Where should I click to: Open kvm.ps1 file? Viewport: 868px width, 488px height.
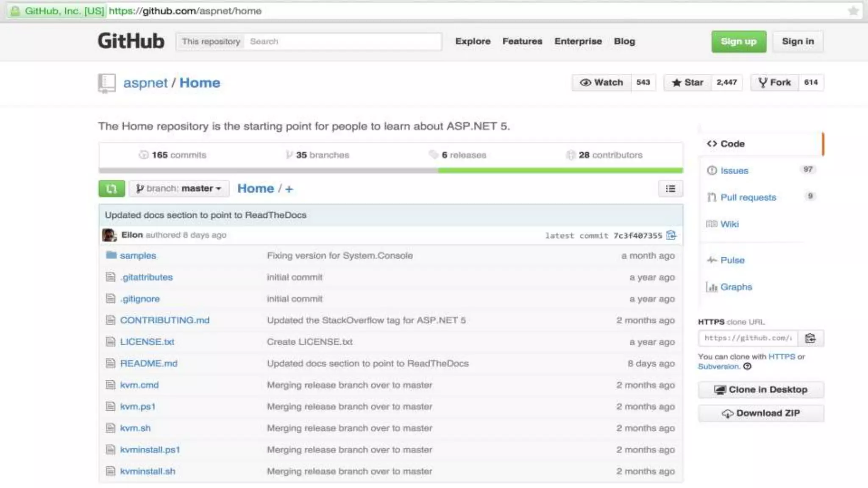138,407
